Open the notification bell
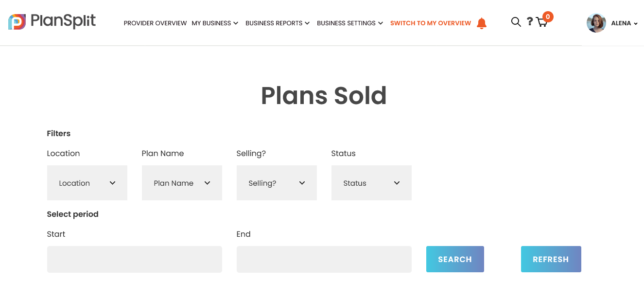This screenshot has width=644, height=282. [482, 23]
